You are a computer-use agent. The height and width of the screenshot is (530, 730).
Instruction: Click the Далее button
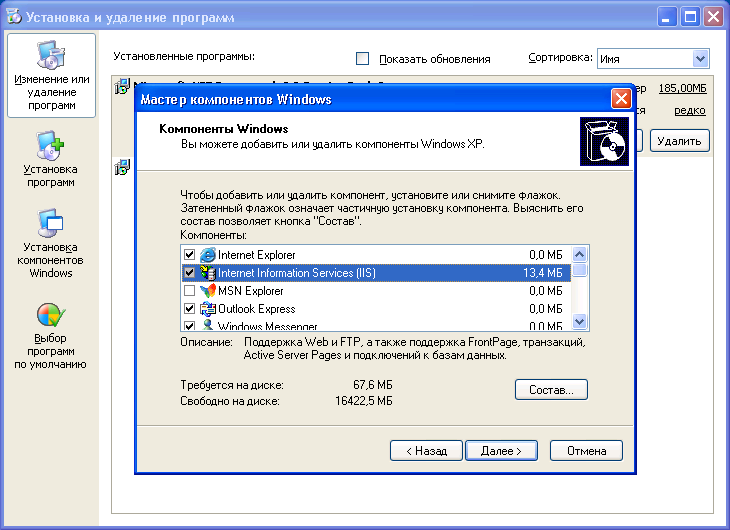coord(501,451)
